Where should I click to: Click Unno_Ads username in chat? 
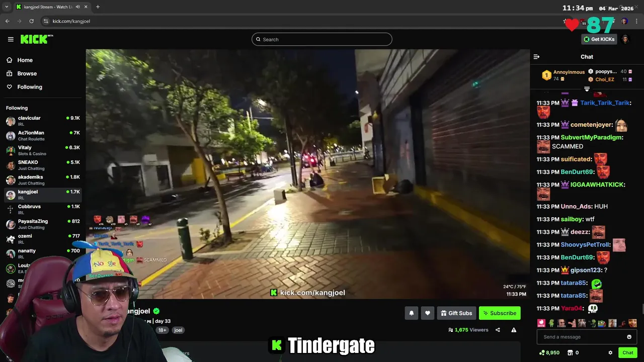pyautogui.click(x=576, y=206)
